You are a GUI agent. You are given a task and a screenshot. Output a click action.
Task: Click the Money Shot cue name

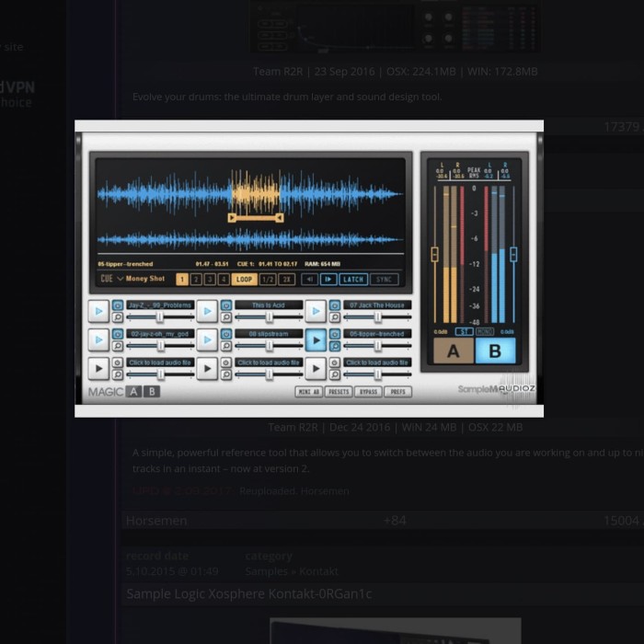[x=145, y=279]
